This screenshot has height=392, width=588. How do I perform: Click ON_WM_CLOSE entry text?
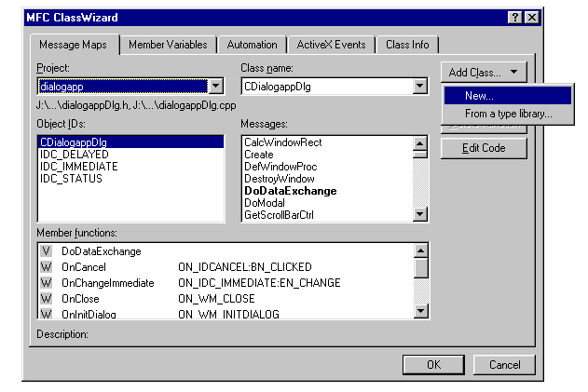(216, 299)
